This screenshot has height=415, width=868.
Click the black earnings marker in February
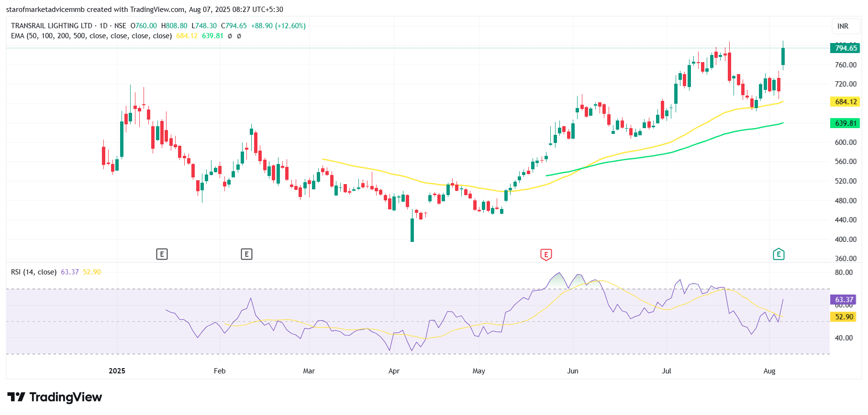[x=246, y=254]
